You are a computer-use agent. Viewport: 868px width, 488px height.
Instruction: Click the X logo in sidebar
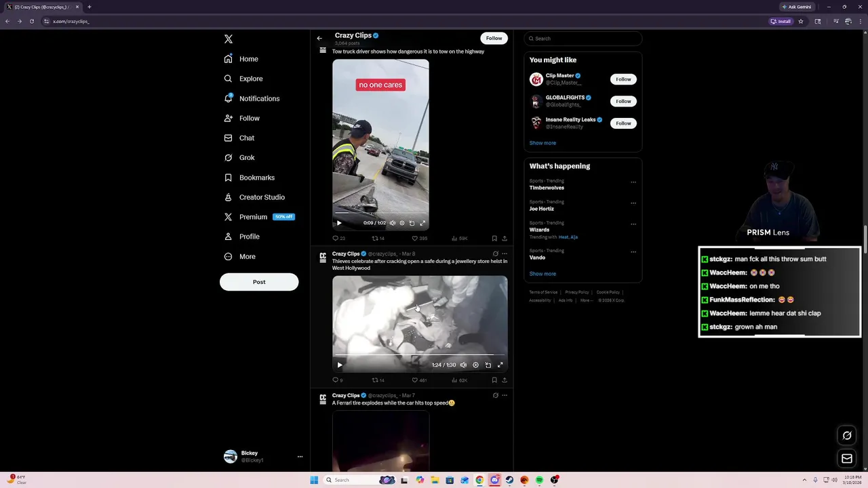[229, 39]
